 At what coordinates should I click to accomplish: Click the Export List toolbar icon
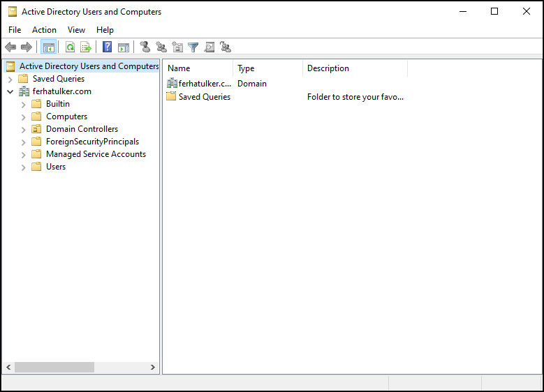click(86, 47)
